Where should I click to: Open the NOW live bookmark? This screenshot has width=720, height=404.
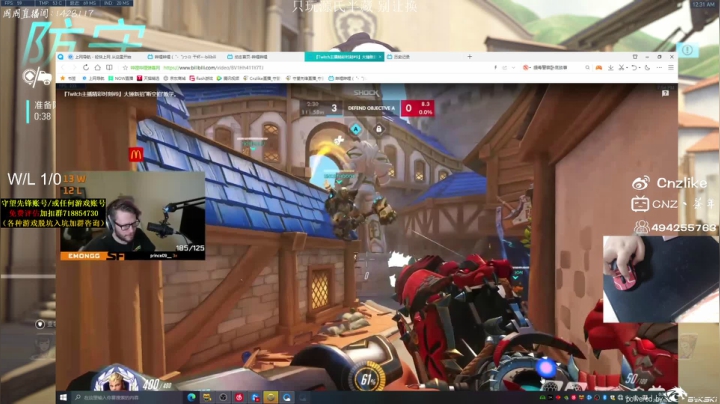(121, 79)
